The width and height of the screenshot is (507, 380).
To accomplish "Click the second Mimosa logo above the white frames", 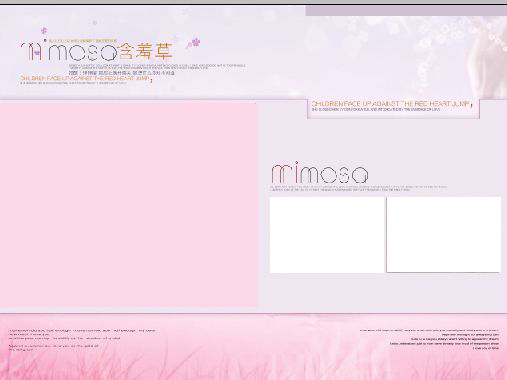I will (x=320, y=172).
